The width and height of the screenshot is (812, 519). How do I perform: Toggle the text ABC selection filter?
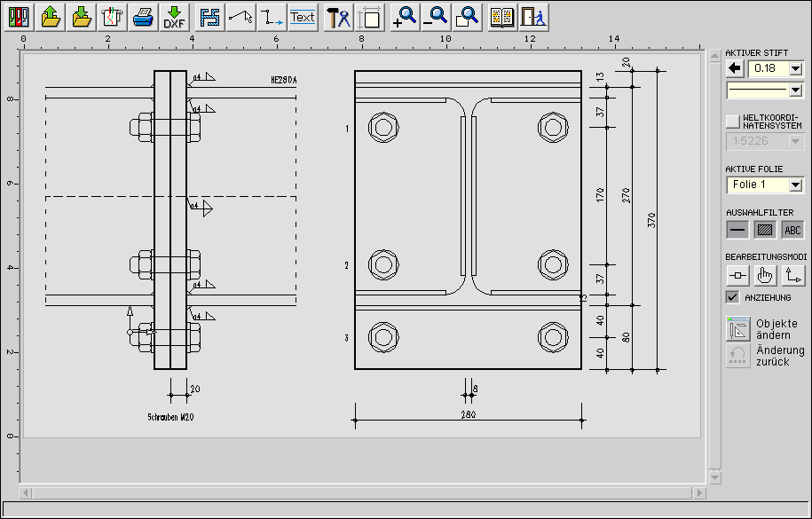[x=792, y=230]
